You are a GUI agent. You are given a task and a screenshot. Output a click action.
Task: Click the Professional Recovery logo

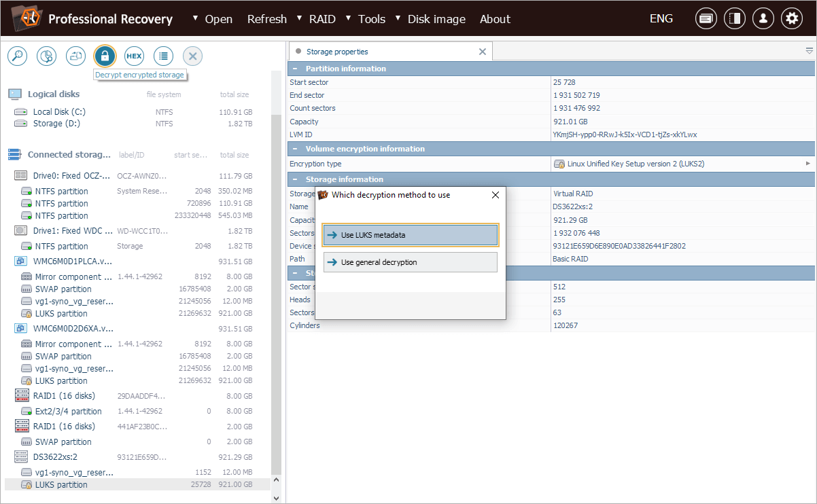pyautogui.click(x=27, y=18)
